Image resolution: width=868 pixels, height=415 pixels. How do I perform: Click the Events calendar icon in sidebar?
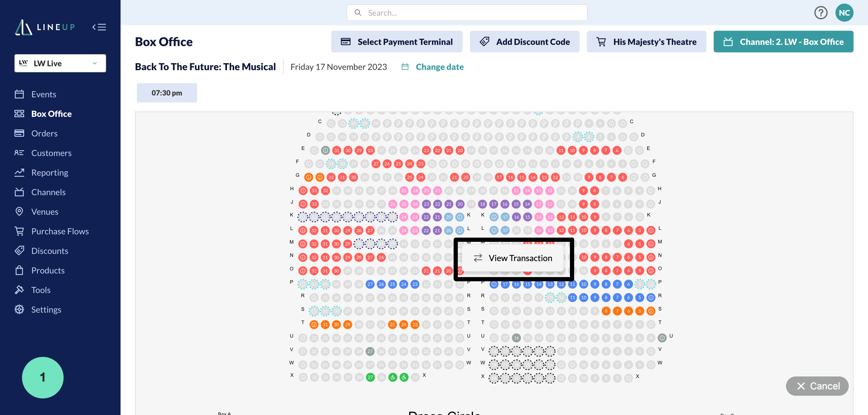point(19,94)
